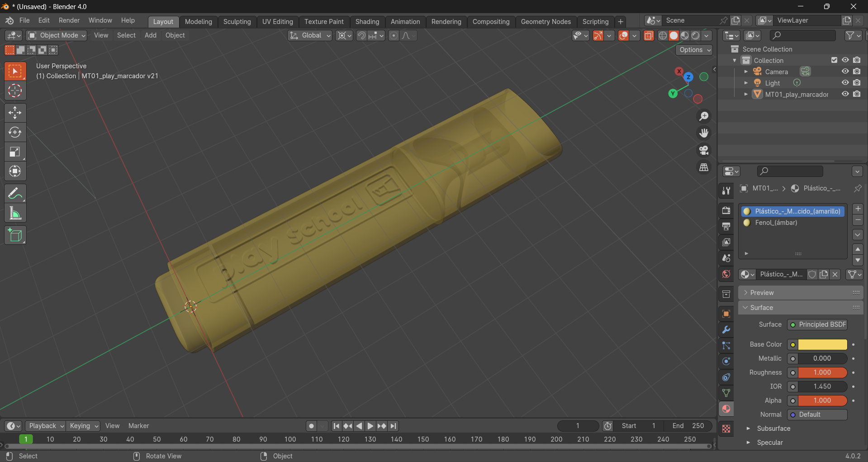Click the Principled BSDF surface button
The height and width of the screenshot is (462, 868).
pyautogui.click(x=818, y=324)
